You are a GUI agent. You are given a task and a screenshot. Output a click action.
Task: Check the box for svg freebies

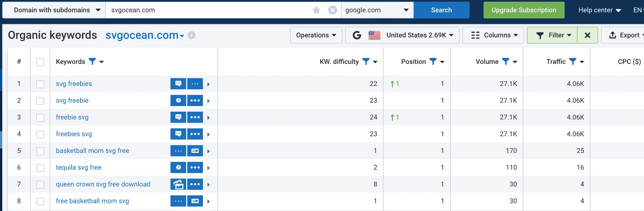coord(40,84)
